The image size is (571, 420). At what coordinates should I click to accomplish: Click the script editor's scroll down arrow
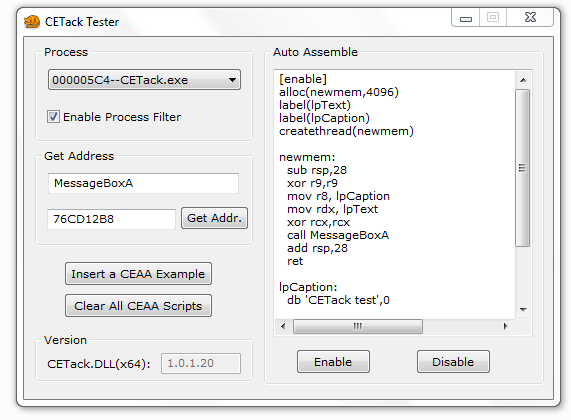click(x=523, y=310)
